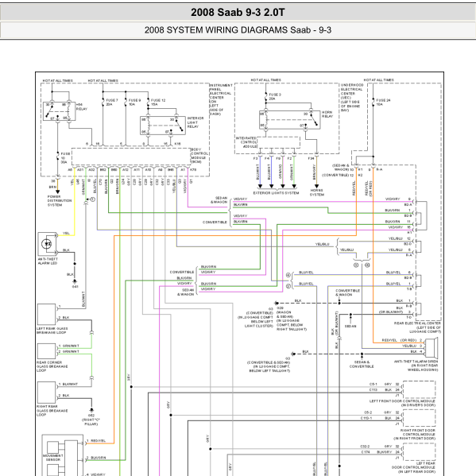Click the right rear glass breakage loop box
476x476 pixels.
pyautogui.click(x=46, y=393)
